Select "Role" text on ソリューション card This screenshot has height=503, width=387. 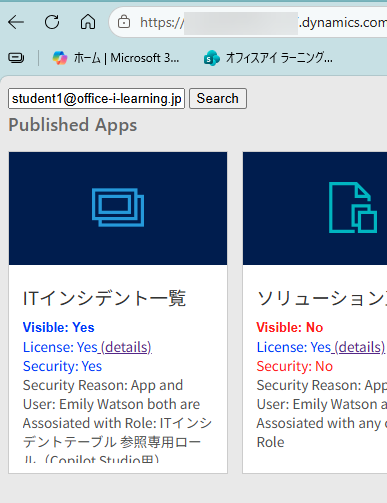coord(270,442)
